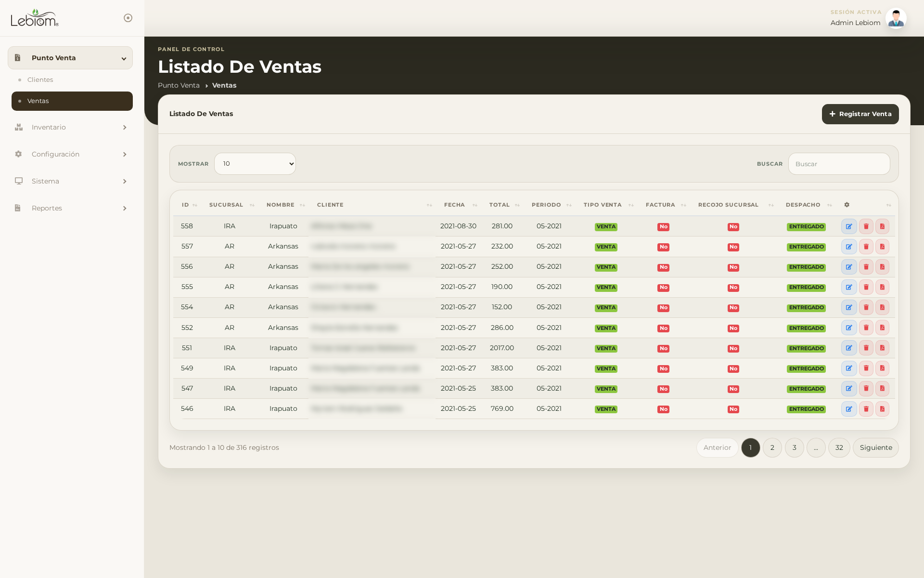Click the 2017.00 total cell

pyautogui.click(x=502, y=348)
